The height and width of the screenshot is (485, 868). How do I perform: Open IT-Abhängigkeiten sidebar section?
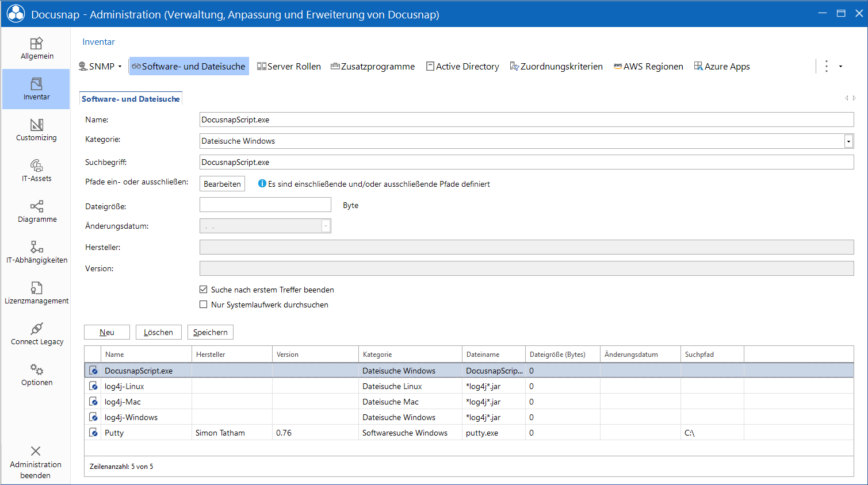pyautogui.click(x=36, y=252)
